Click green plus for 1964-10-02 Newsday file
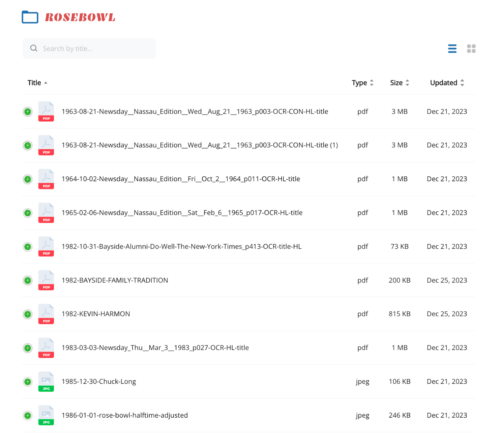Image resolution: width=497 pixels, height=448 pixels. point(28,179)
